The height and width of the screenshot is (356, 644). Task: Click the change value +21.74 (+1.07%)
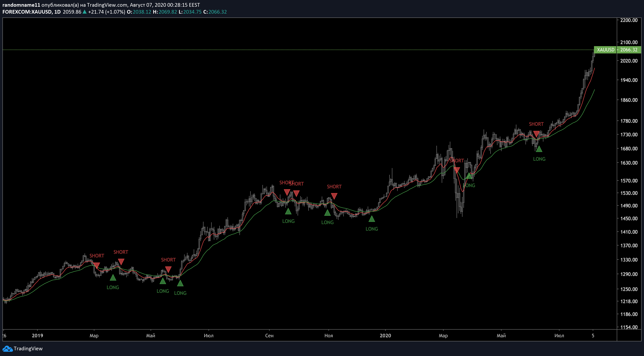[x=107, y=12]
